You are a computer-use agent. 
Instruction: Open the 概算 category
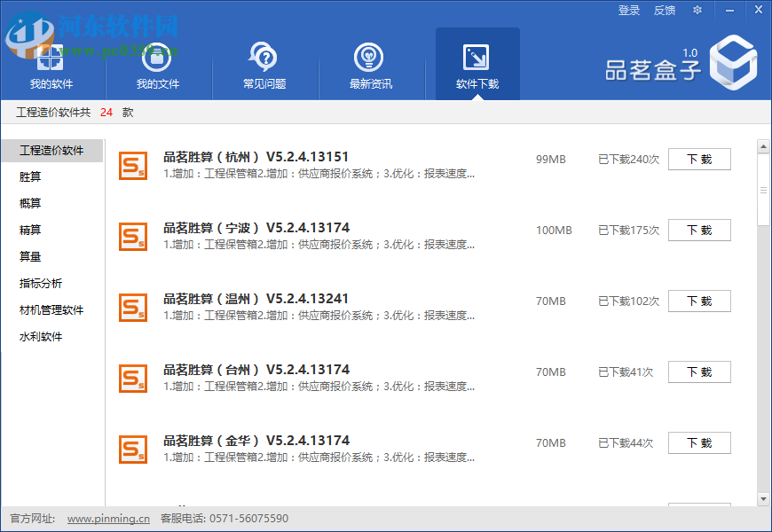pyautogui.click(x=30, y=203)
